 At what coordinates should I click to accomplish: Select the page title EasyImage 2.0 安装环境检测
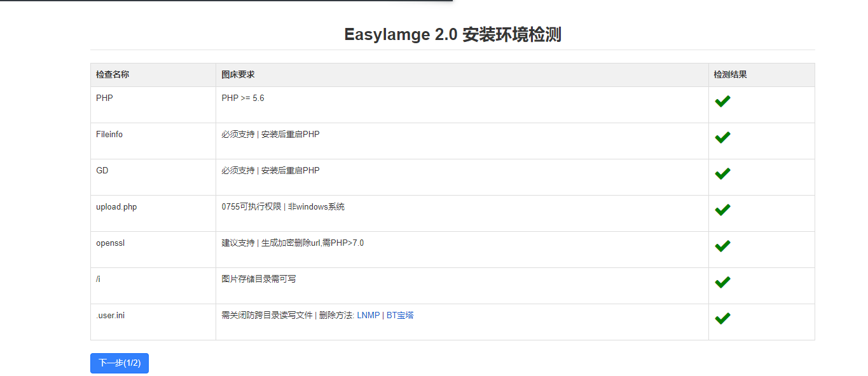pos(452,35)
